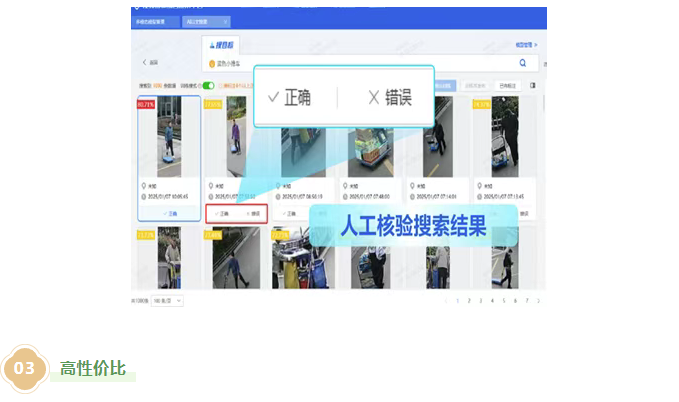This screenshot has width=679, height=402.
Task: Jump to page 3 in the pagination
Action: (x=481, y=301)
